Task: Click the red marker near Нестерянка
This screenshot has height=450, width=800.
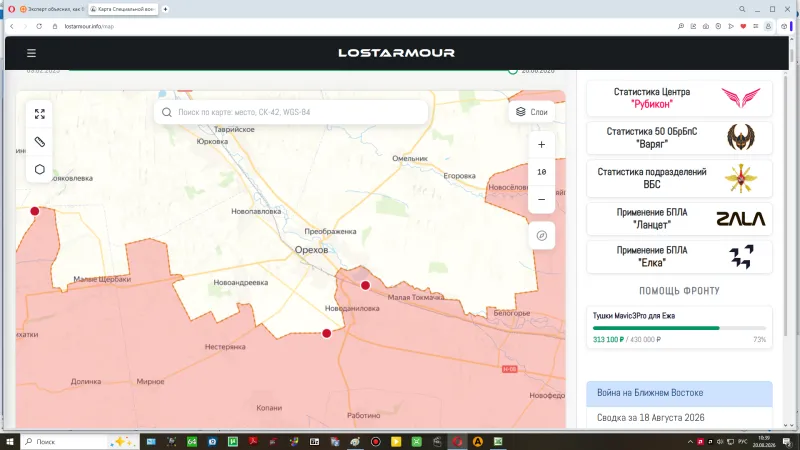Action: (x=327, y=333)
